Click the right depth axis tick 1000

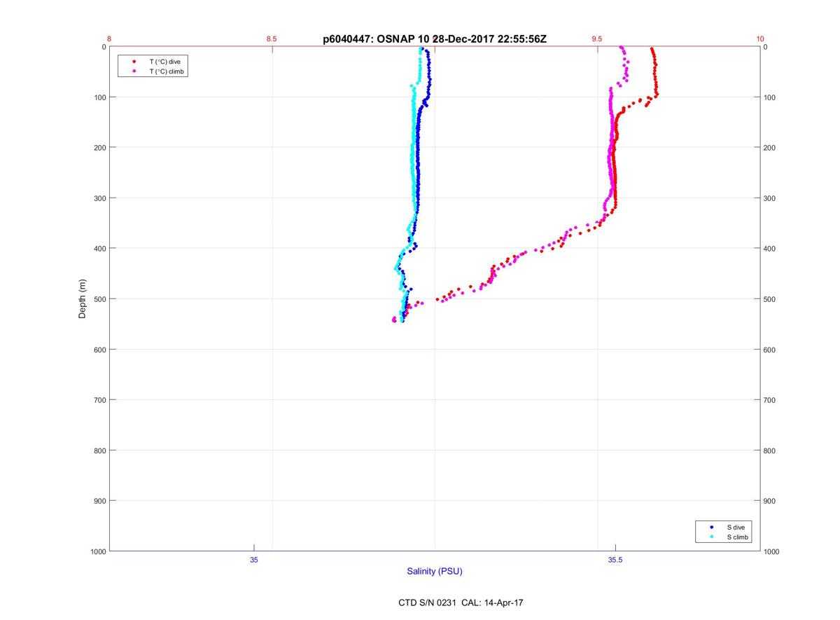click(x=771, y=552)
